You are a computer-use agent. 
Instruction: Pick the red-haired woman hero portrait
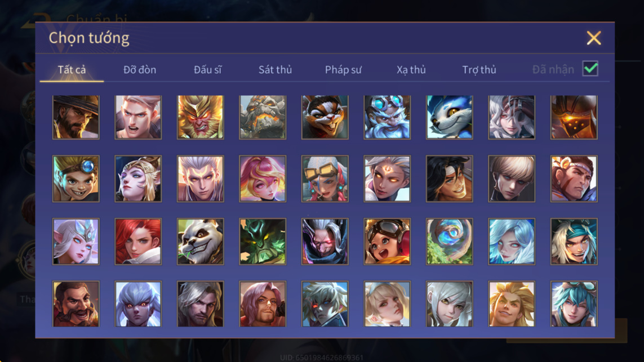click(x=138, y=242)
